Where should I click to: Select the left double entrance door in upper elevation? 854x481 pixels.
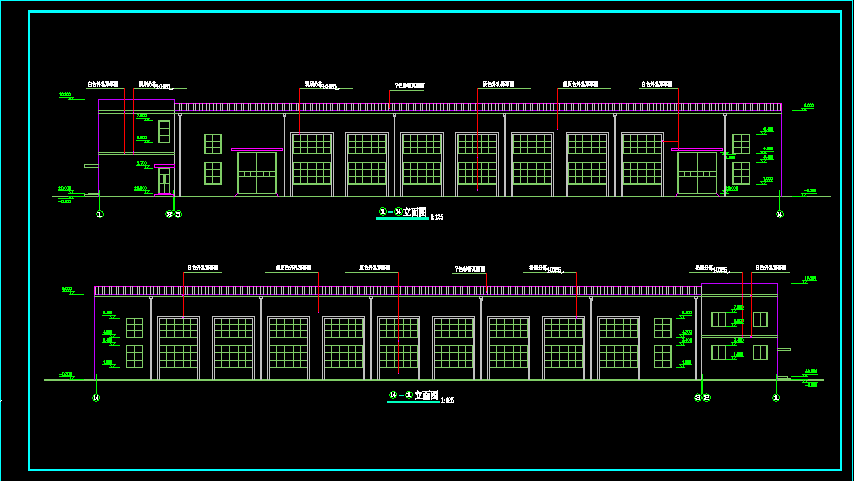click(257, 173)
